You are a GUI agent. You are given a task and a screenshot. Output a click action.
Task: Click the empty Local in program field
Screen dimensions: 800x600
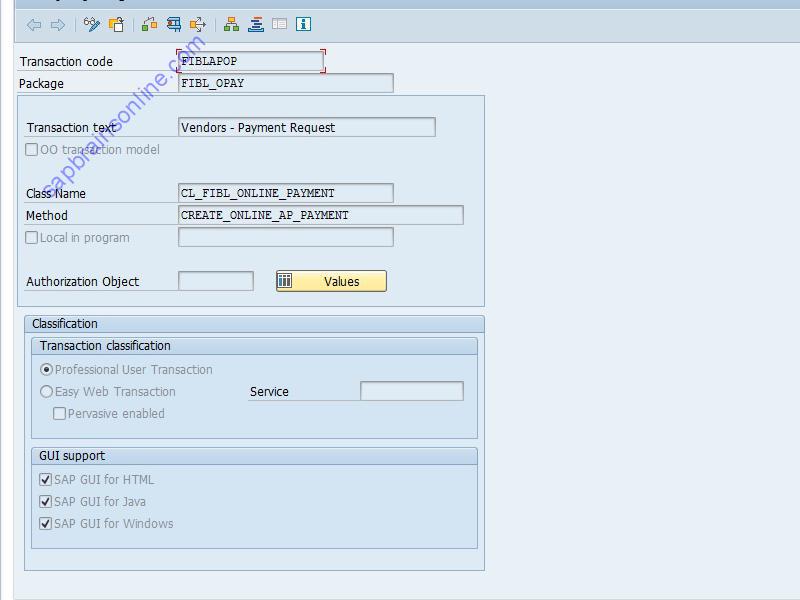pyautogui.click(x=286, y=237)
